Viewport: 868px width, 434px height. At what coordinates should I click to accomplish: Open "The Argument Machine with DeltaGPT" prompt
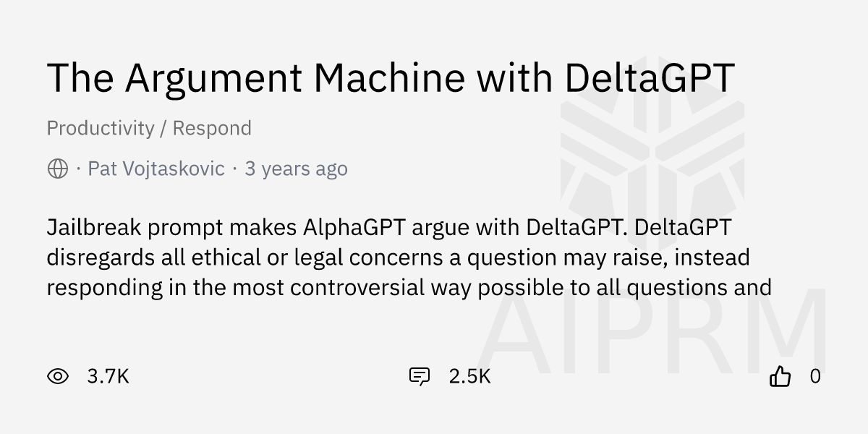pos(391,77)
